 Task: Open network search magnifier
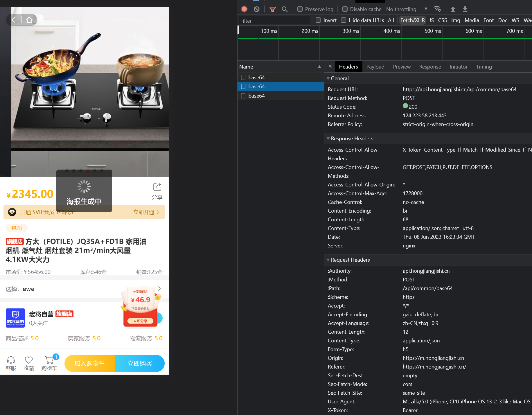(285, 9)
